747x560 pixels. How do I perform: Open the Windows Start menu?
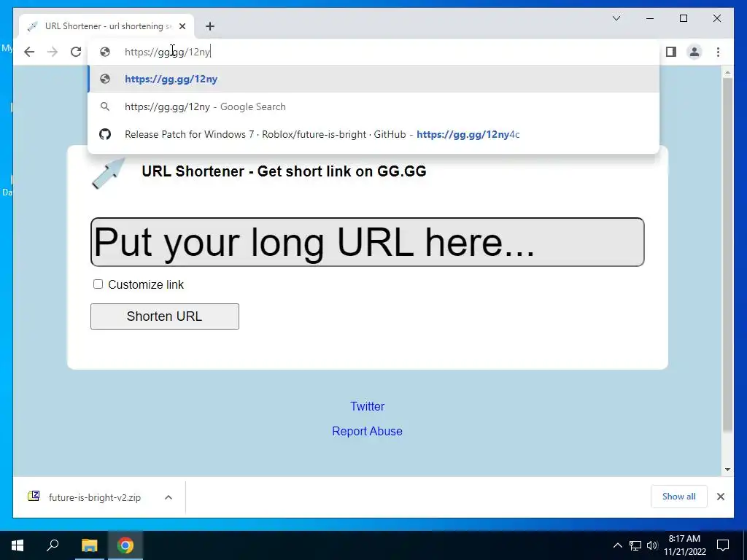(x=18, y=545)
